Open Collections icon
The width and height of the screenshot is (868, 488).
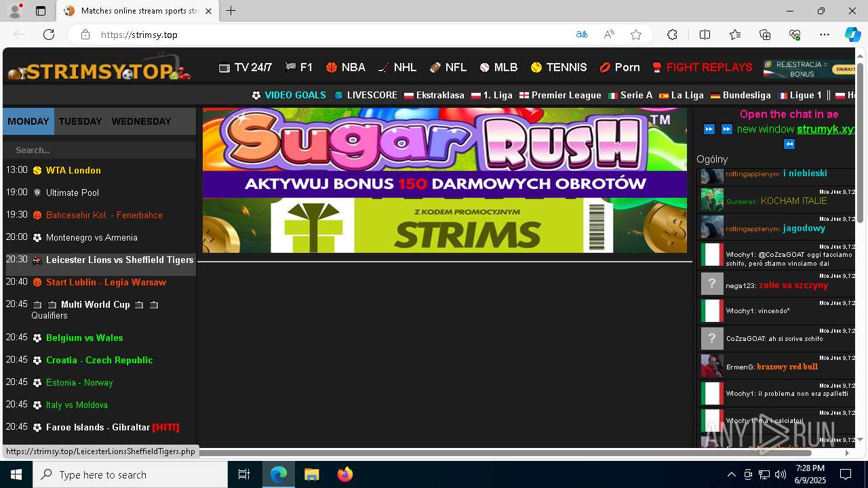pos(765,35)
